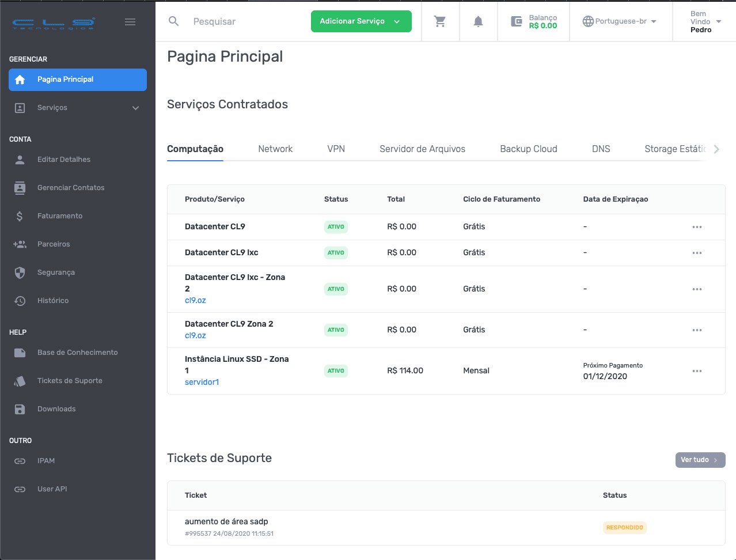Click the Histórico clock icon
Viewport: 736px width, 560px height.
20,301
